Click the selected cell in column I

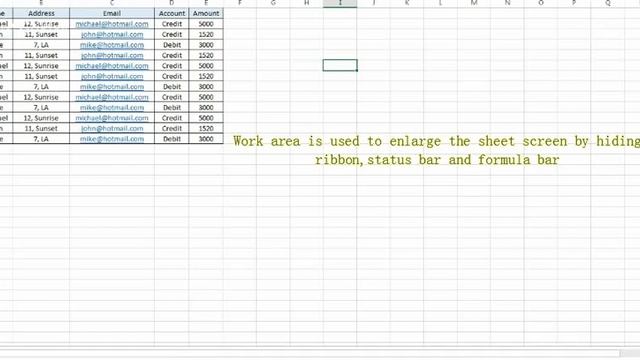(x=340, y=65)
